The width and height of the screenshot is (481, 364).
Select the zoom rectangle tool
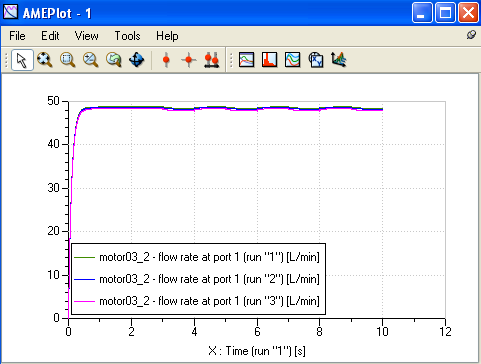pos(68,60)
